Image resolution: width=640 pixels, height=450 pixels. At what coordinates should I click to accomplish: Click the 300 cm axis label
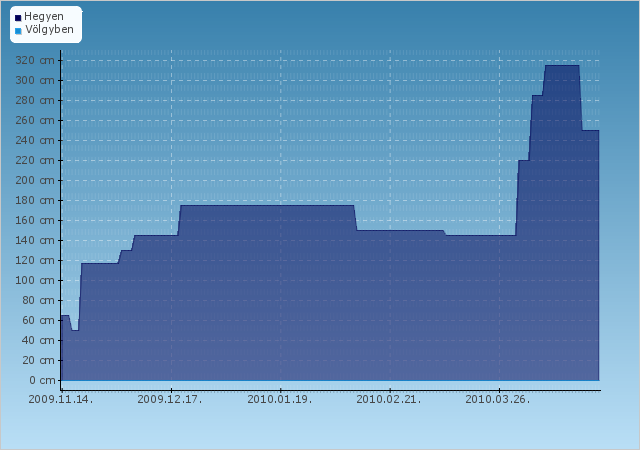[35, 80]
